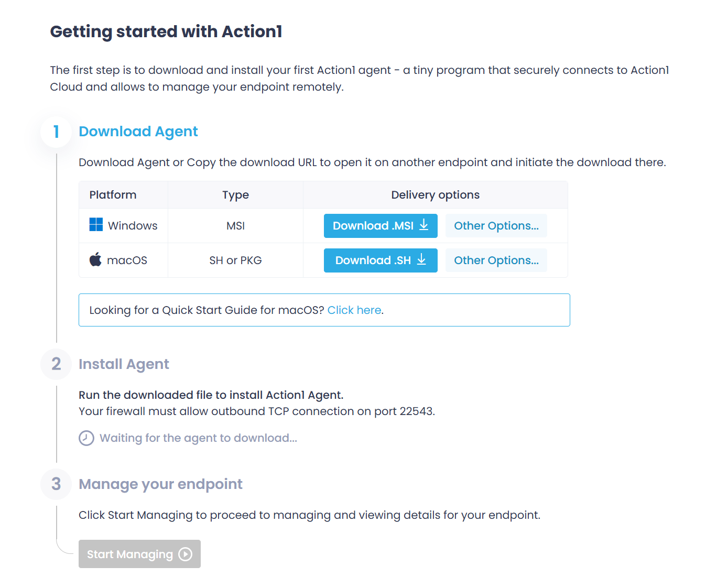
Task: Open the macOS Quick Start 'Click here' link
Action: [354, 310]
